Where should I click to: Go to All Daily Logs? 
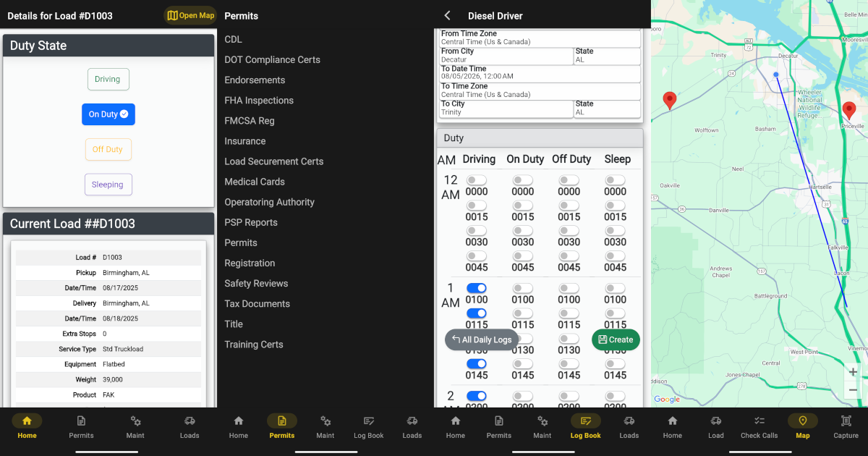click(x=481, y=339)
